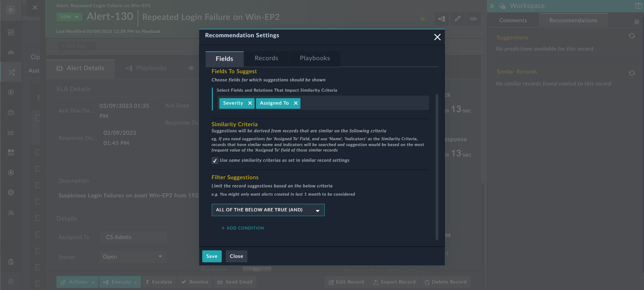Click Delete Record button
Image resolution: width=644 pixels, height=290 pixels.
446,282
